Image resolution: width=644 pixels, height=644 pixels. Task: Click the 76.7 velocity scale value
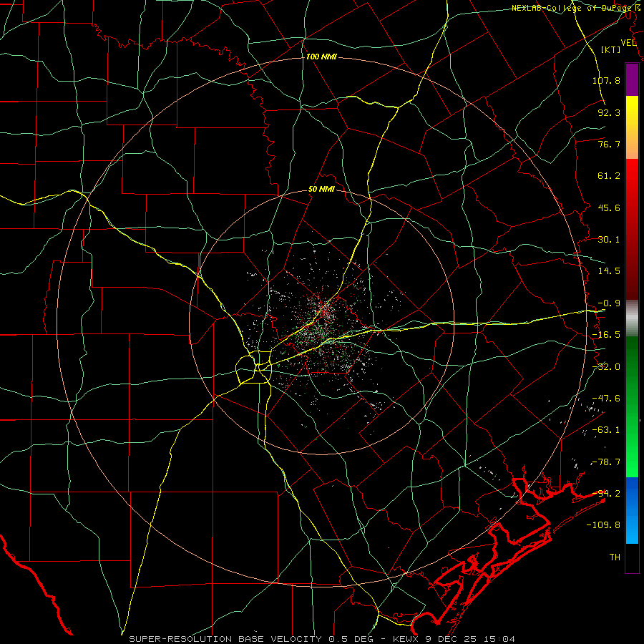(609, 144)
